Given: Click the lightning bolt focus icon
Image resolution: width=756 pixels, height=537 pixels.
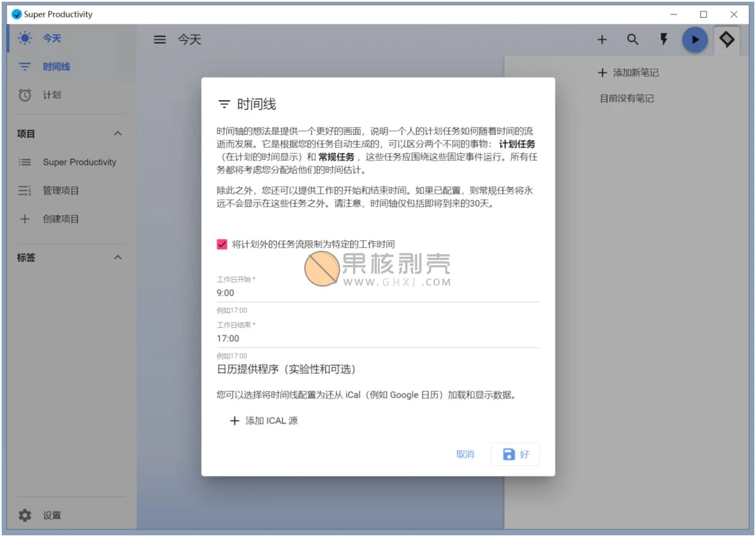Looking at the screenshot, I should click(x=663, y=40).
